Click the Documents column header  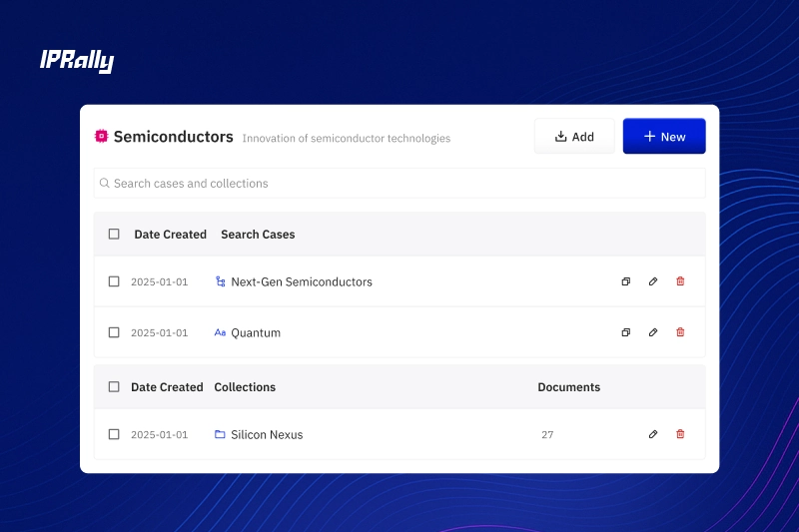coord(569,387)
